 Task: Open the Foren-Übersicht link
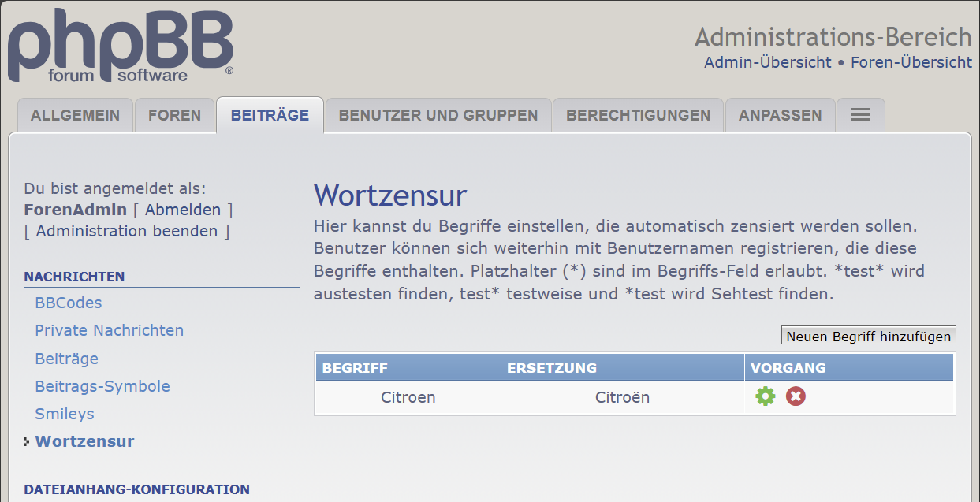(x=911, y=62)
